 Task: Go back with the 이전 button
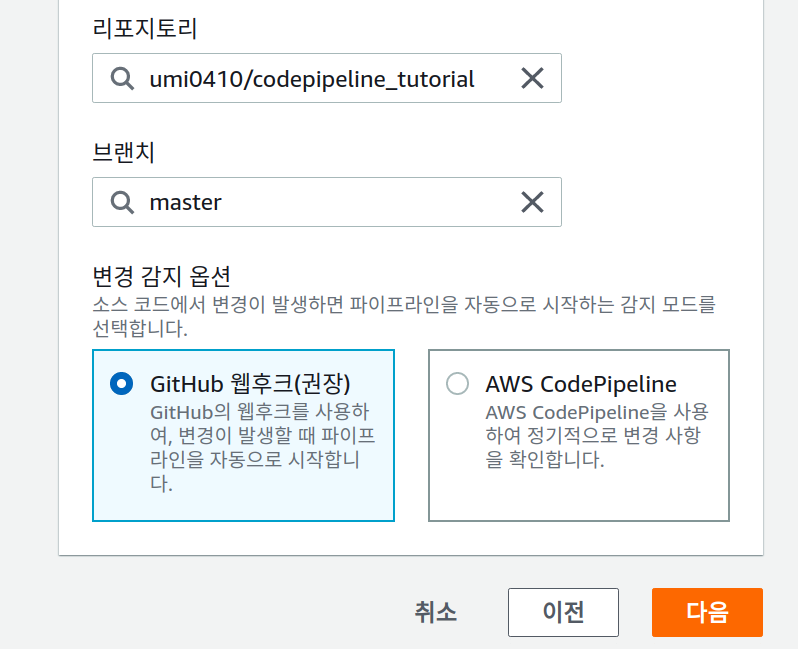563,612
